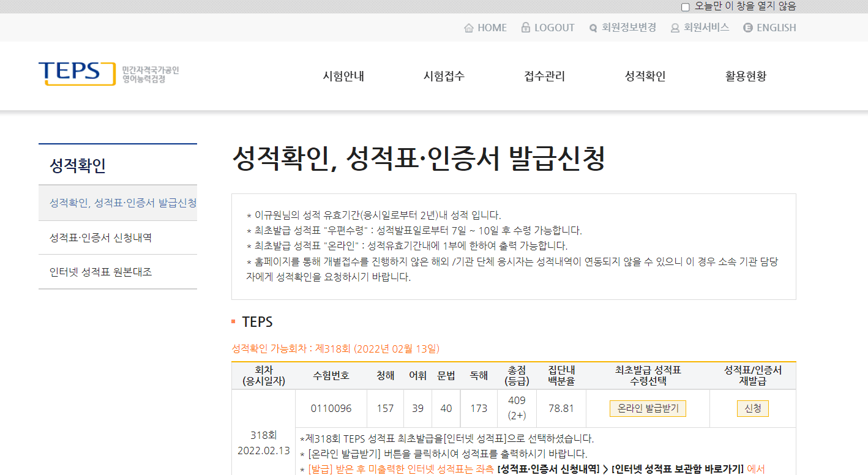
Task: Click the total score 409 (2+) cell
Action: (x=517, y=408)
